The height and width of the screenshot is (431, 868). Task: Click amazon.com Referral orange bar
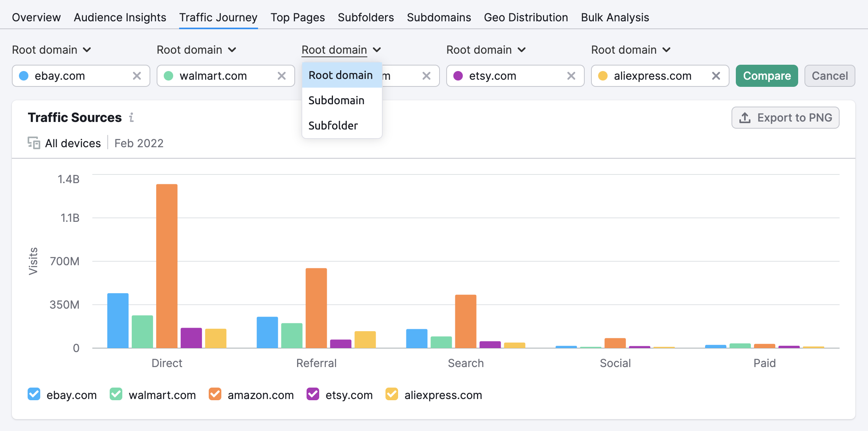point(316,308)
